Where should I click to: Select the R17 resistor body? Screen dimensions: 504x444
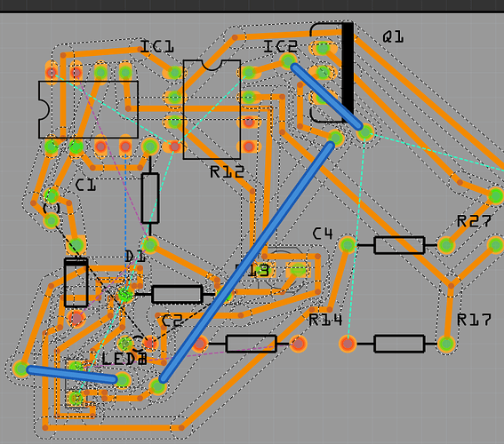pos(399,344)
